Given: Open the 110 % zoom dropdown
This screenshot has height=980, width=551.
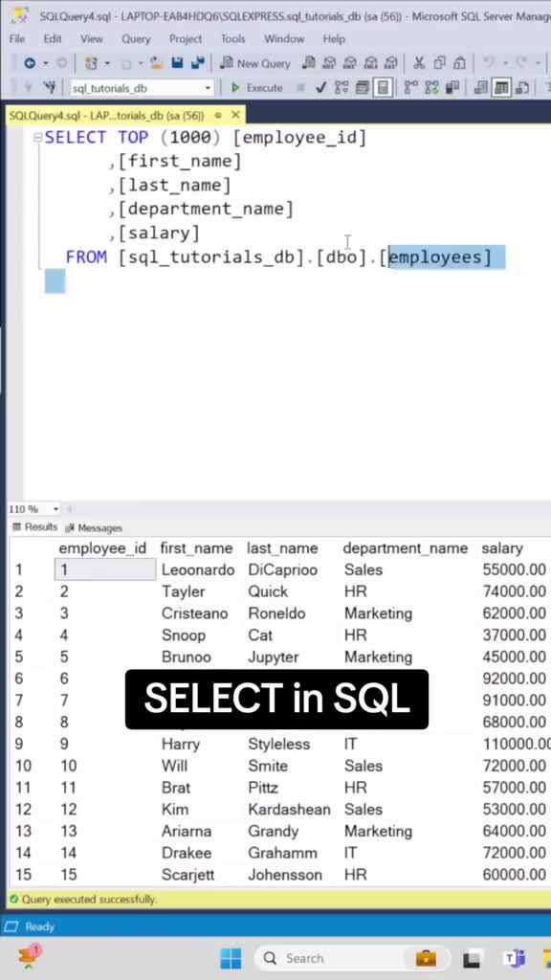Looking at the screenshot, I should [x=55, y=509].
